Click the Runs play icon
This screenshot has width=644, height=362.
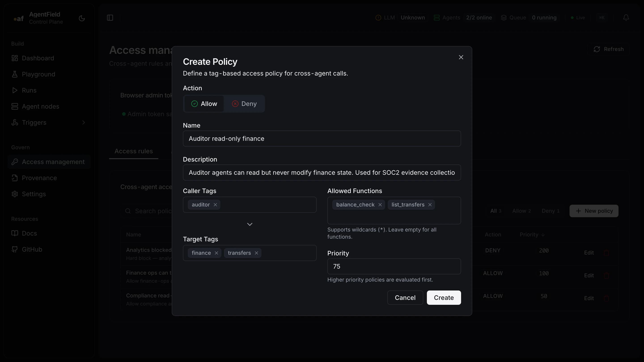(15, 90)
